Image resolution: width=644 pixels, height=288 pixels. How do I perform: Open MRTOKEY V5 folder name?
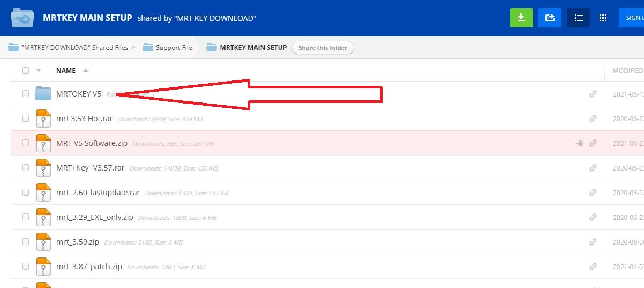coord(79,94)
